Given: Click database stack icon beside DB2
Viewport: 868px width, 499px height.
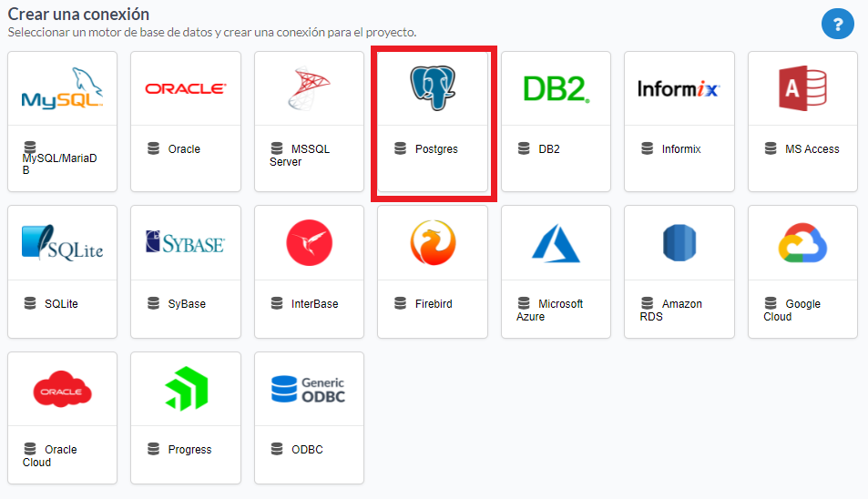Looking at the screenshot, I should point(524,148).
